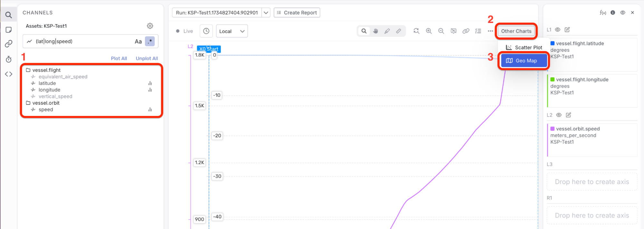Open the notes icon in left sidebar
Image resolution: width=644 pixels, height=229 pixels.
pyautogui.click(x=9, y=30)
